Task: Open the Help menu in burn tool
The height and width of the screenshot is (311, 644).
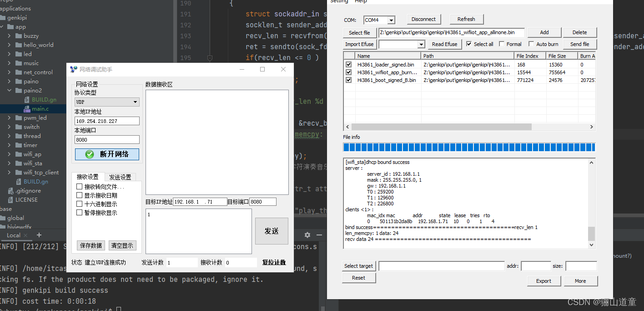Action: click(361, 2)
